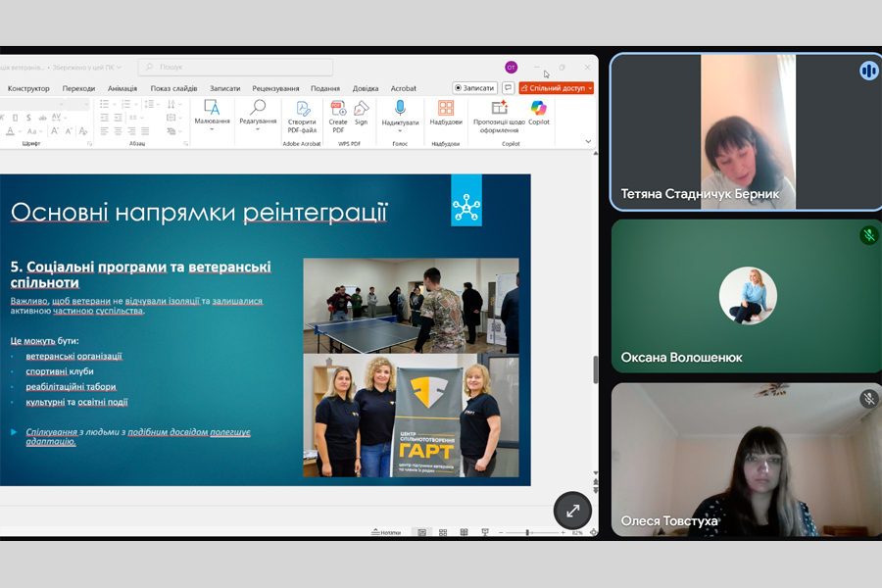Apply strikethrough abc icon
The width and height of the screenshot is (882, 588).
pyautogui.click(x=42, y=118)
